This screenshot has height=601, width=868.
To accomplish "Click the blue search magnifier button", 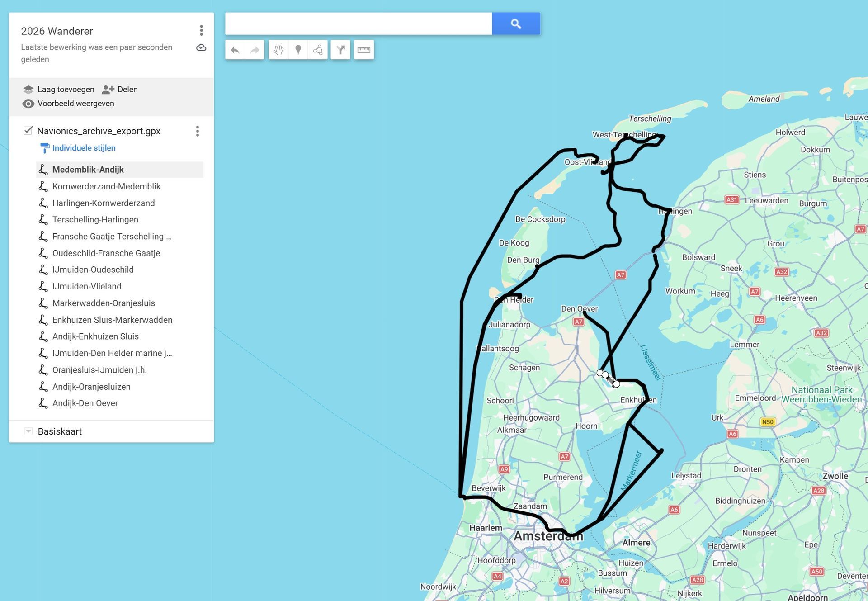I will click(516, 24).
